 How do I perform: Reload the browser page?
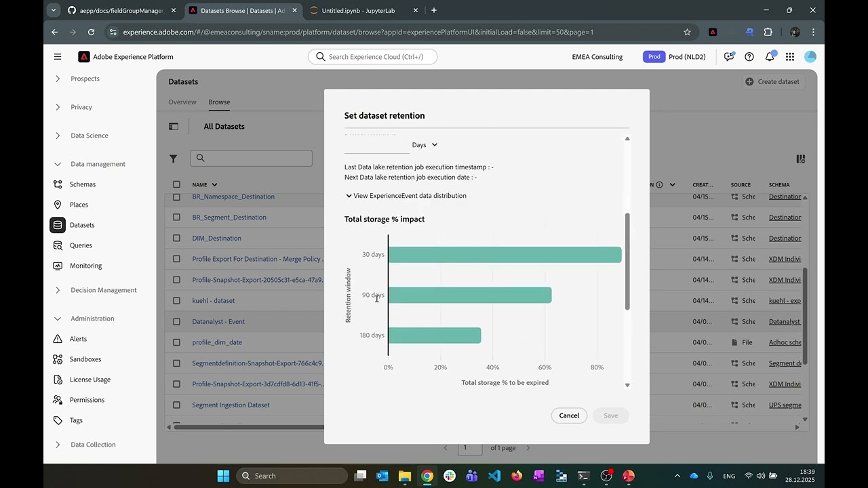pyautogui.click(x=91, y=32)
